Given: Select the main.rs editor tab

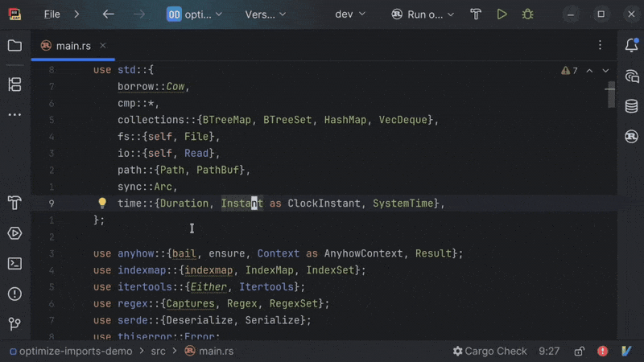Looking at the screenshot, I should point(73,46).
